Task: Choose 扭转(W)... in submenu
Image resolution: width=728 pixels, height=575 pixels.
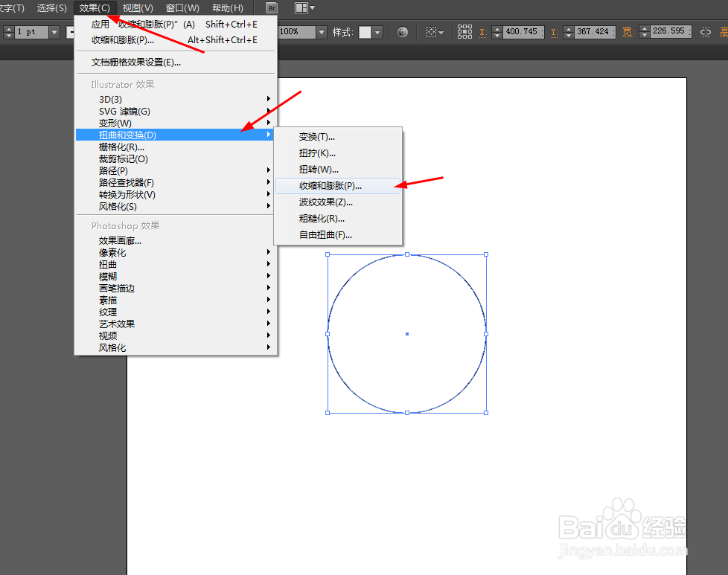Action: click(x=338, y=170)
